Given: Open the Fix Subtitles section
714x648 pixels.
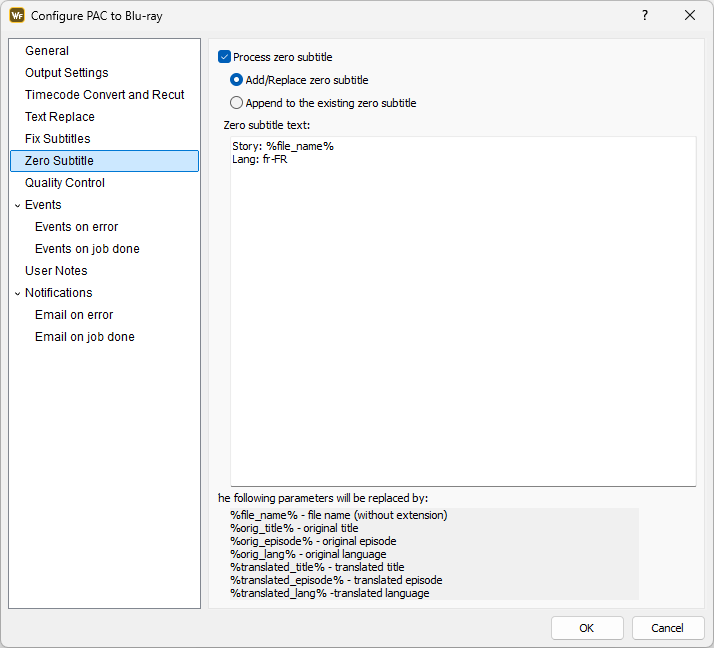Looking at the screenshot, I should [57, 139].
